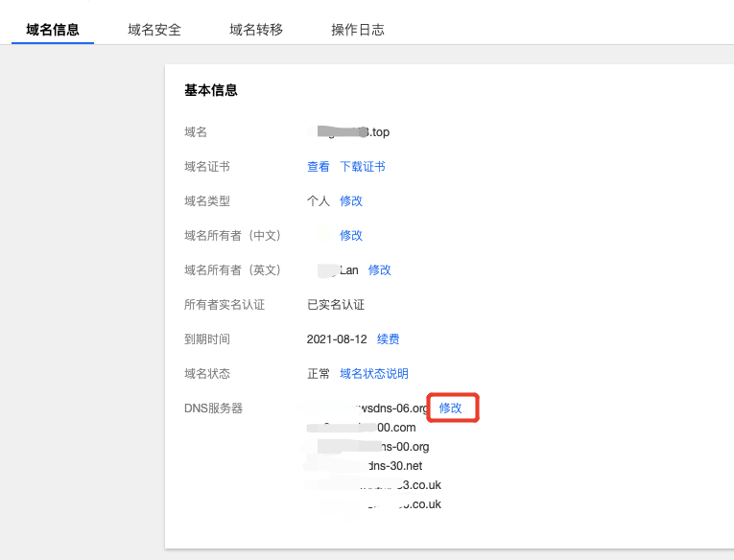
Task: Click 修改 for 域名所有者（中文）
Action: [351, 236]
